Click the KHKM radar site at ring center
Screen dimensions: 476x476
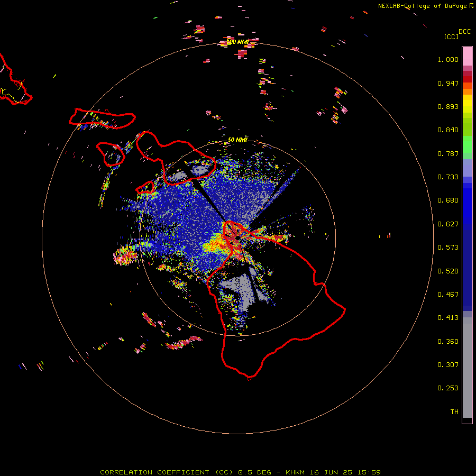(237, 237)
